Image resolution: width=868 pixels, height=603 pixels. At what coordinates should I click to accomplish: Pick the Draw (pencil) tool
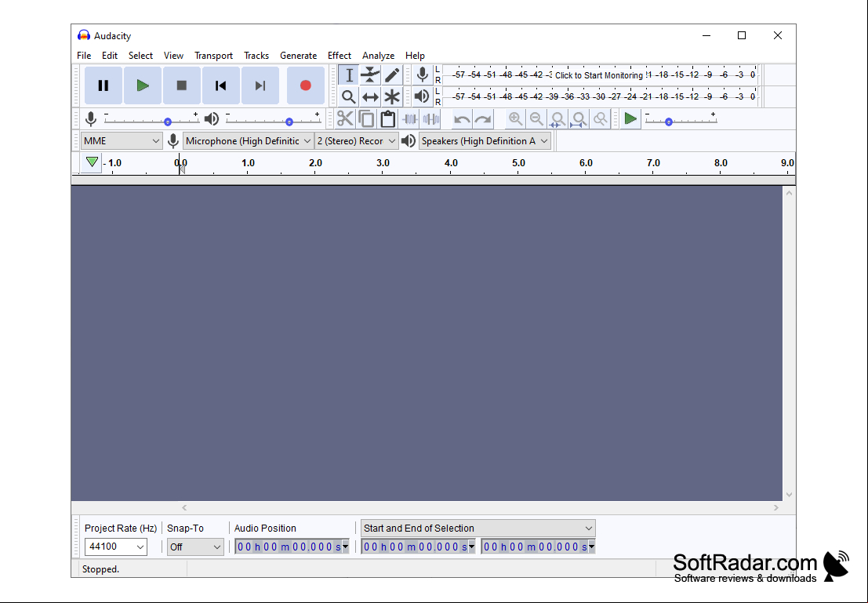click(x=392, y=74)
